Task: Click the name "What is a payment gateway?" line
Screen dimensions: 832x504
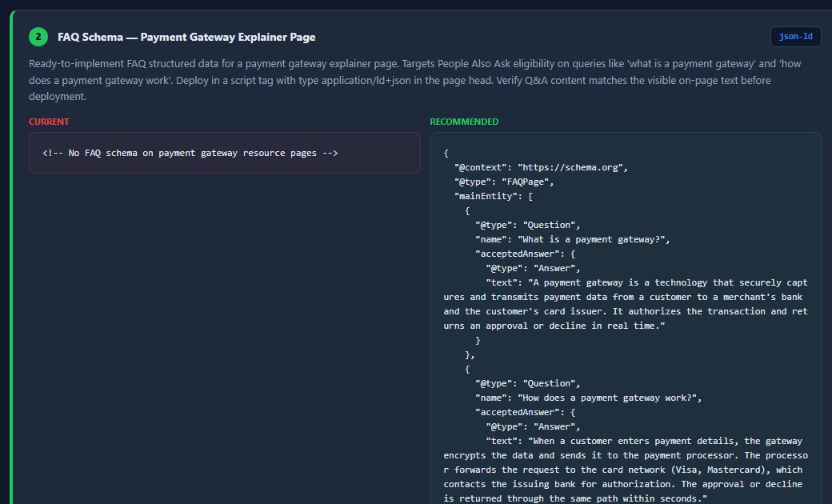Action: (x=573, y=239)
